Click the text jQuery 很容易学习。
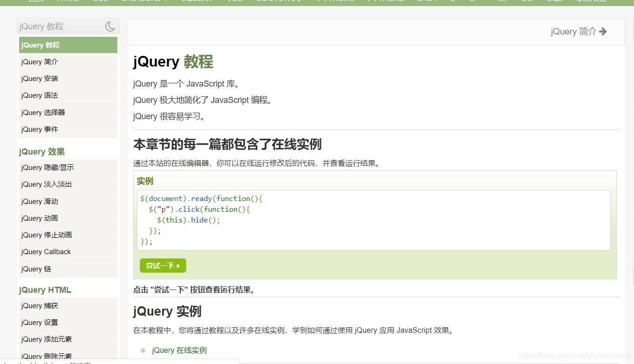Image resolution: width=634 pixels, height=364 pixels. coord(169,116)
